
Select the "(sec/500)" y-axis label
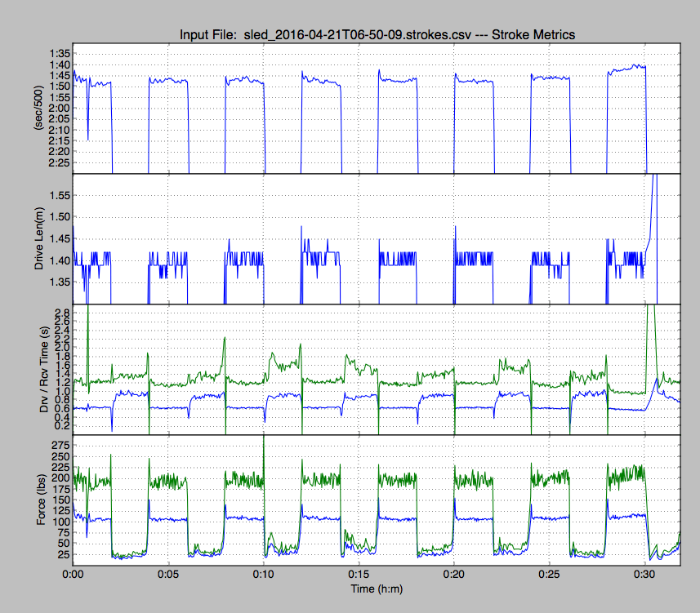[38, 108]
